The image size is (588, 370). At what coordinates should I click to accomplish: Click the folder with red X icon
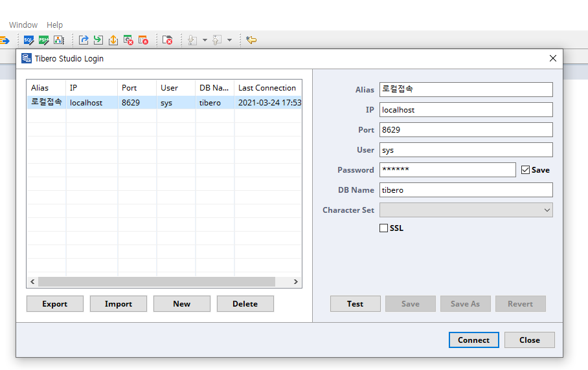point(167,40)
